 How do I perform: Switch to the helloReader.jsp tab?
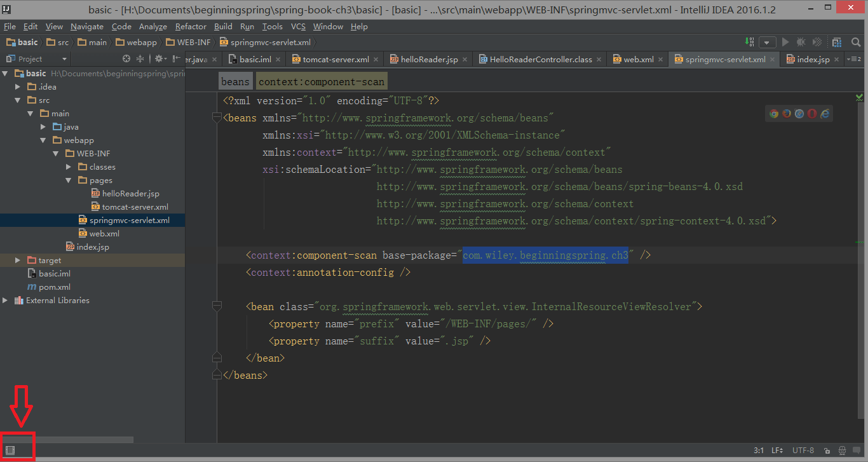click(430, 59)
